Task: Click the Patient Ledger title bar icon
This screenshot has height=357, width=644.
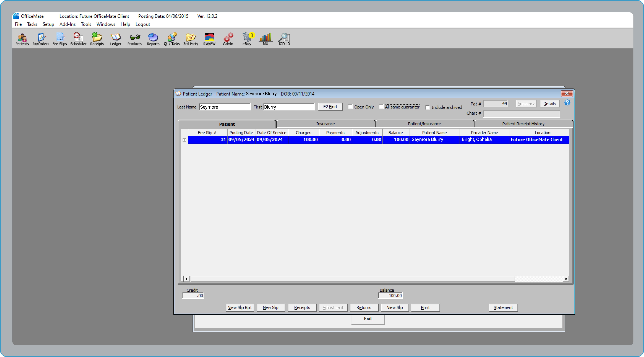Action: tap(178, 93)
